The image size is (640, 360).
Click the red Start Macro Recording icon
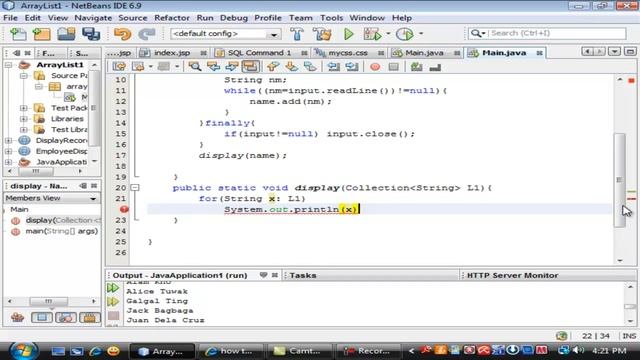coord(375,67)
